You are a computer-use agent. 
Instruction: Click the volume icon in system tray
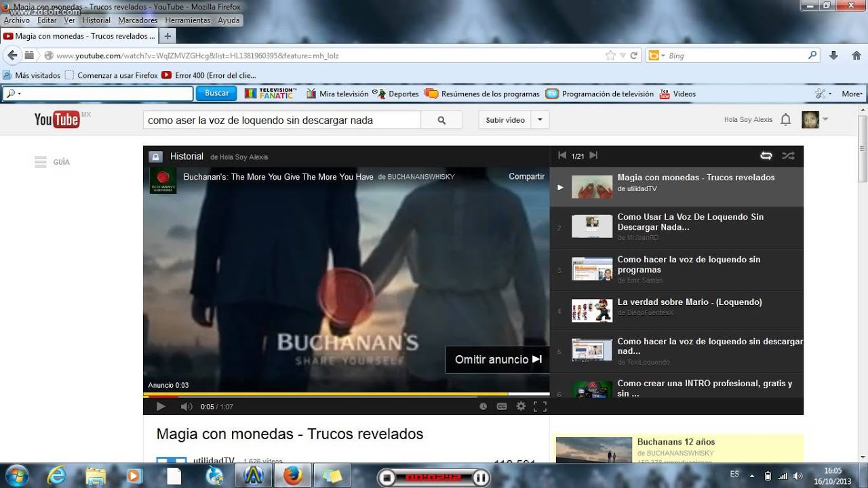[798, 476]
